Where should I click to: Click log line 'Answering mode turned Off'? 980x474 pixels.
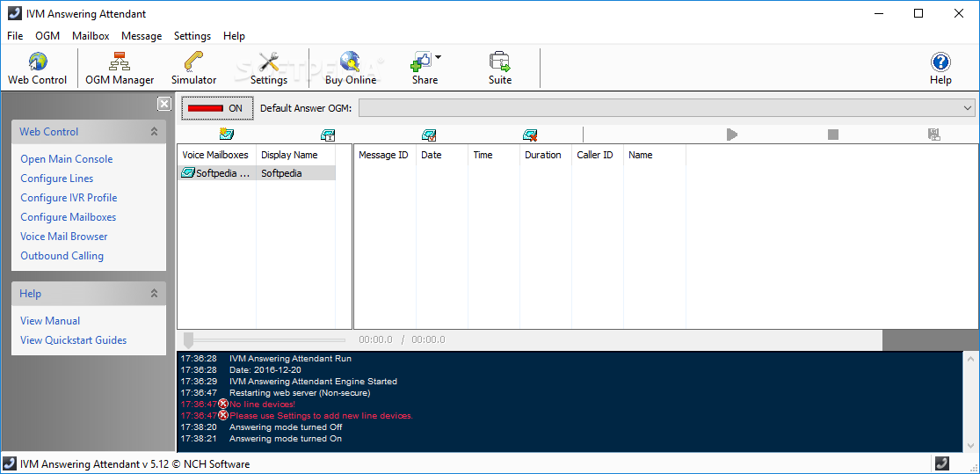pyautogui.click(x=286, y=427)
